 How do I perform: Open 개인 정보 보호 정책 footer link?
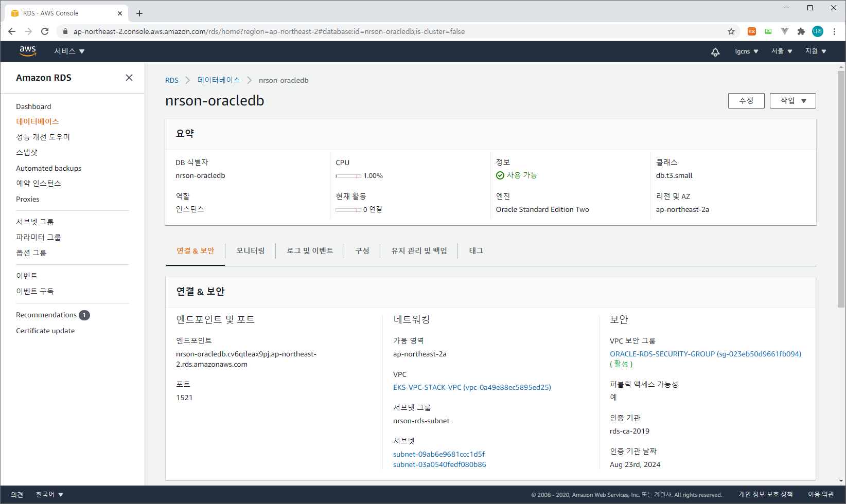pos(766,494)
